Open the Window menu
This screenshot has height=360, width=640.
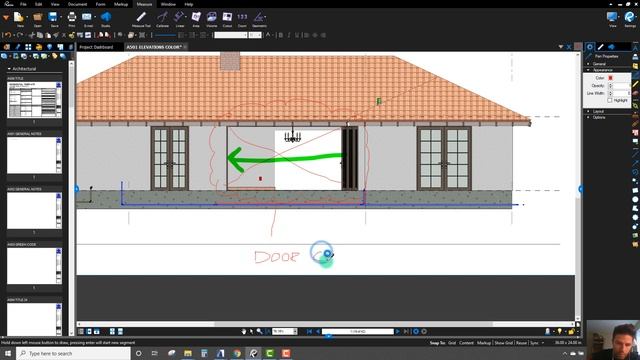168,4
